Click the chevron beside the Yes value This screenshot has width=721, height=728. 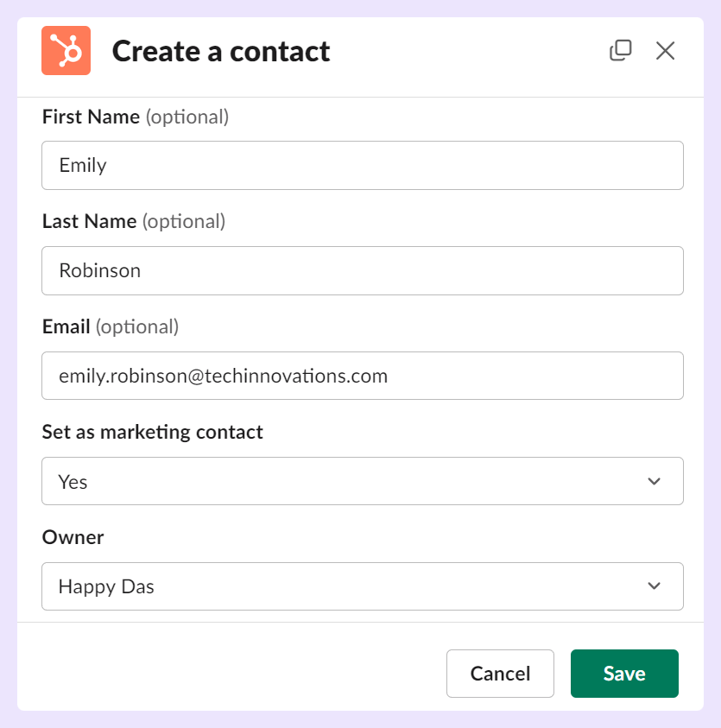click(654, 481)
